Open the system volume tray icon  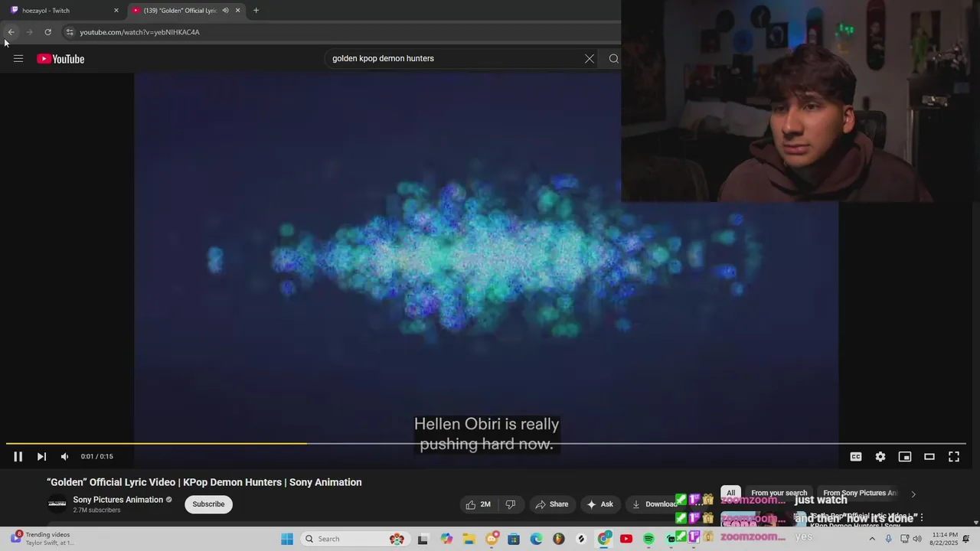(917, 539)
